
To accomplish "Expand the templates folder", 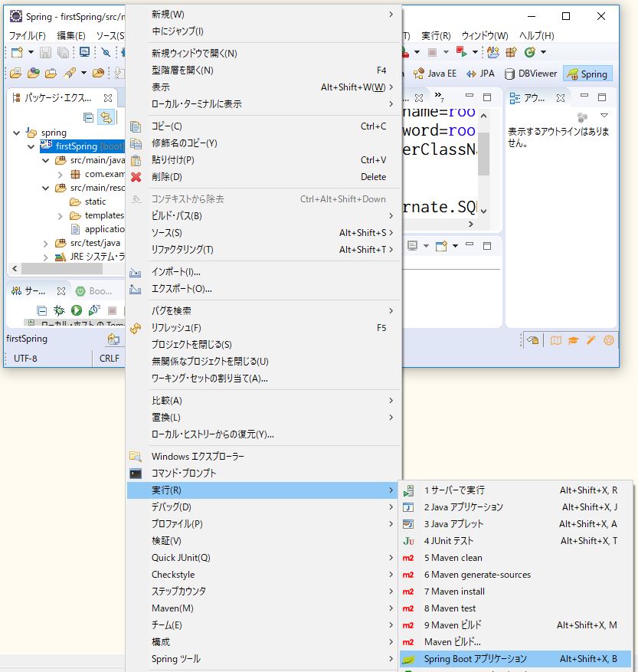I will [x=60, y=215].
